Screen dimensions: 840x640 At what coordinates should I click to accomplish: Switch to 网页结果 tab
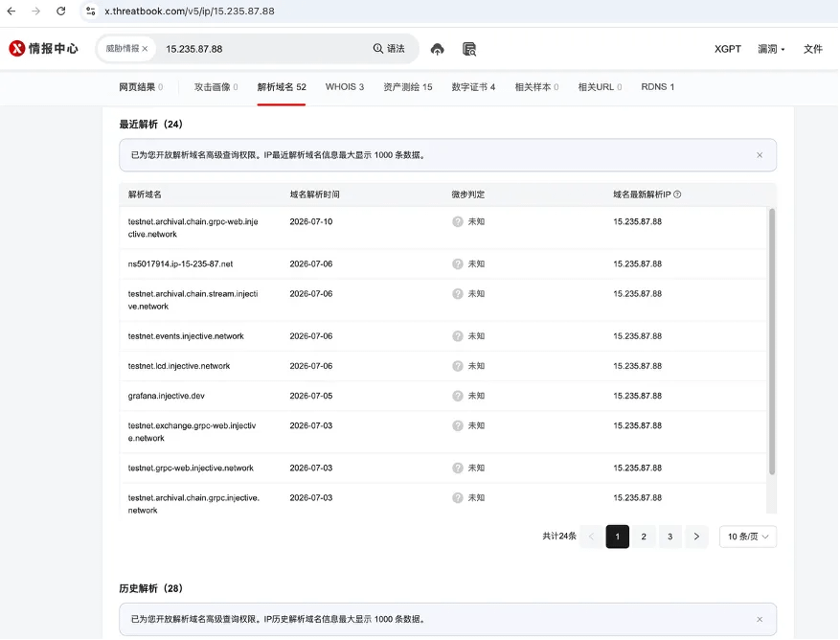[141, 87]
